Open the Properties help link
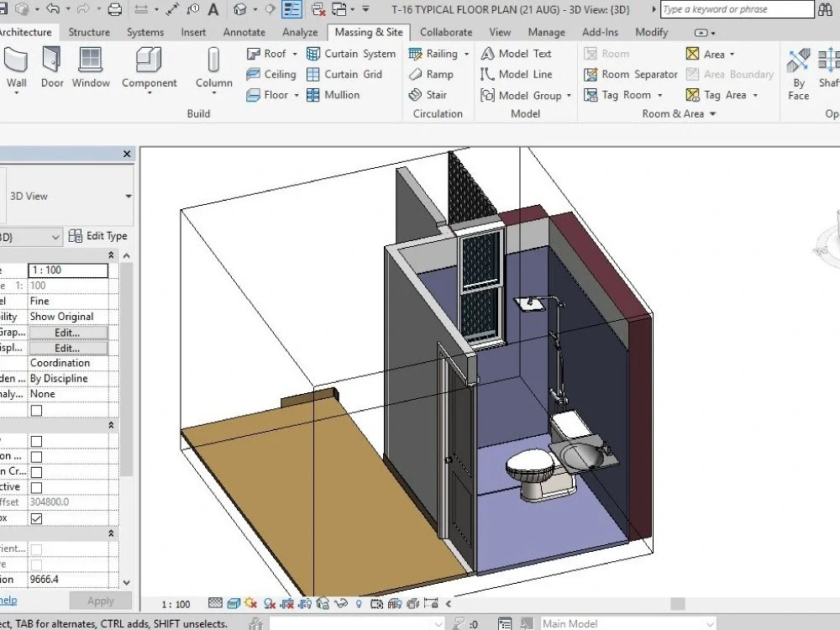This screenshot has width=840, height=630. point(8,601)
